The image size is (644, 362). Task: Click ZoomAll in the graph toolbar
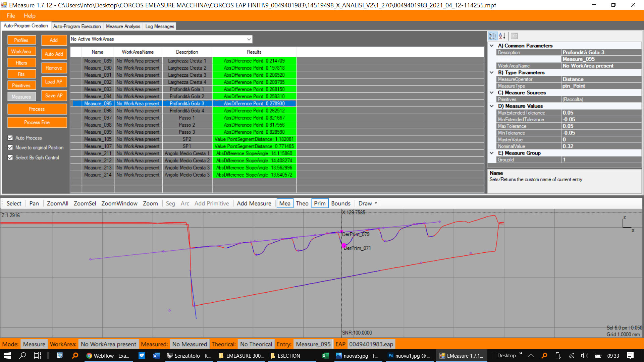coord(57,203)
